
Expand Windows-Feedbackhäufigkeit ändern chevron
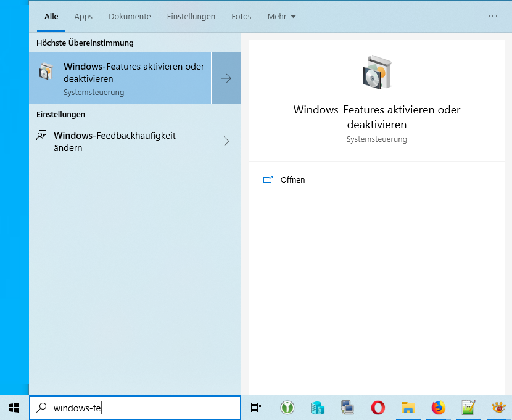click(x=226, y=141)
